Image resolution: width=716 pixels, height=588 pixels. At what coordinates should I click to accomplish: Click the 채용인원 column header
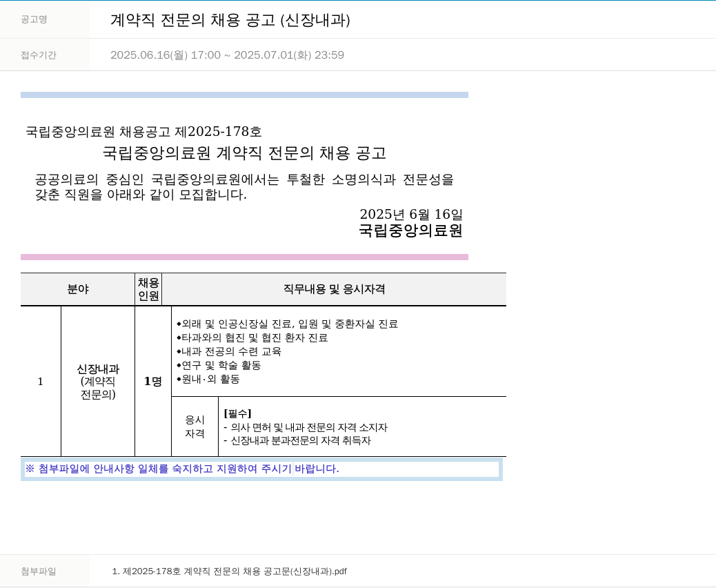pyautogui.click(x=148, y=289)
